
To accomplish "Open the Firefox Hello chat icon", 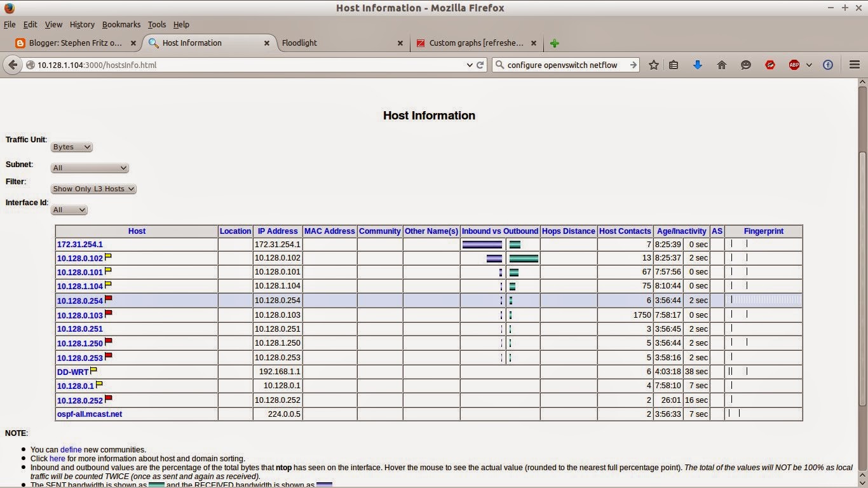I will pyautogui.click(x=746, y=64).
